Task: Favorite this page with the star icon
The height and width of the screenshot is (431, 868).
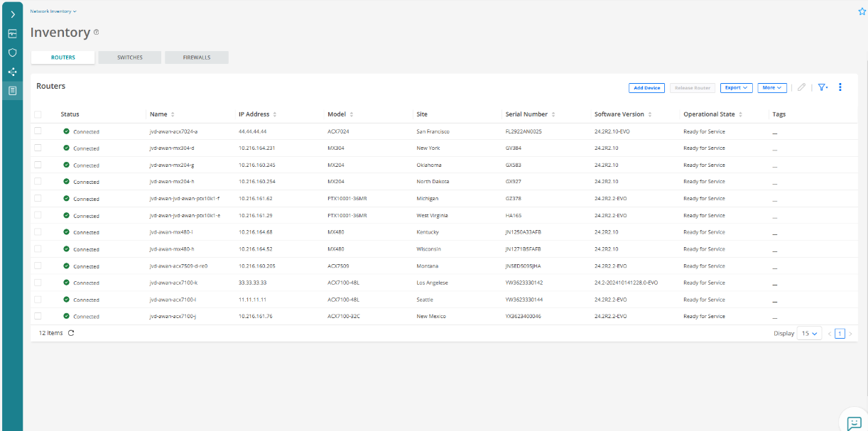Action: click(862, 11)
